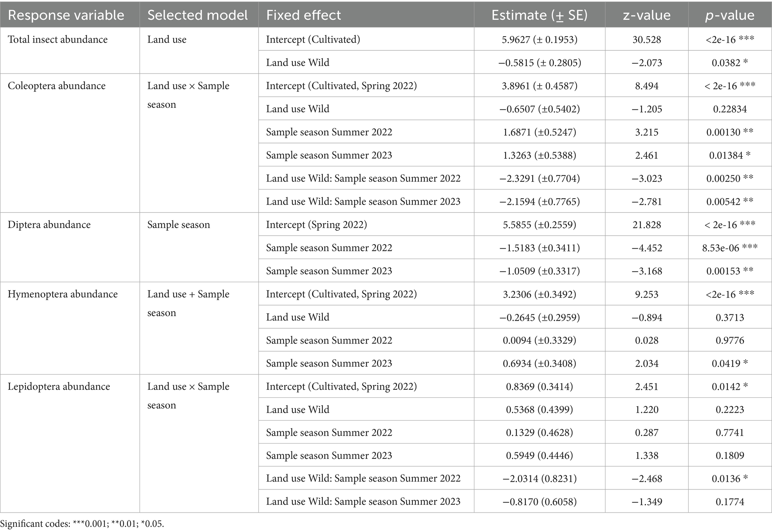Click the estimate 5.9627 (± 0.1953)
This screenshot has height=532, width=772.
[539, 40]
